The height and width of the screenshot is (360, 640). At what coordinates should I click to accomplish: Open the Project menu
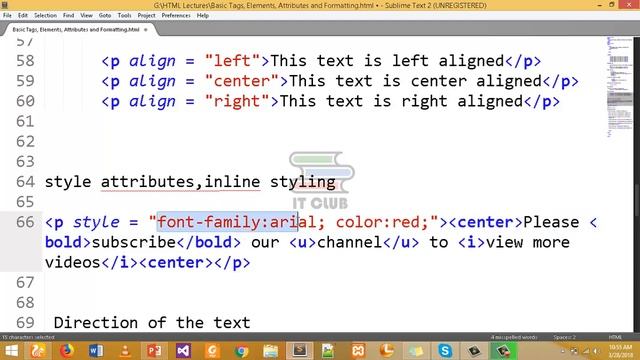click(x=147, y=16)
